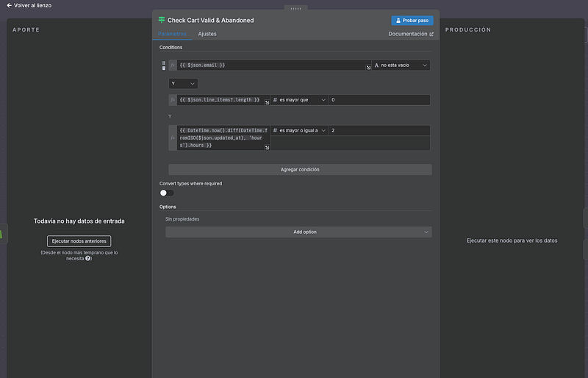Click the back arrow to return to canvas

pyautogui.click(x=10, y=5)
